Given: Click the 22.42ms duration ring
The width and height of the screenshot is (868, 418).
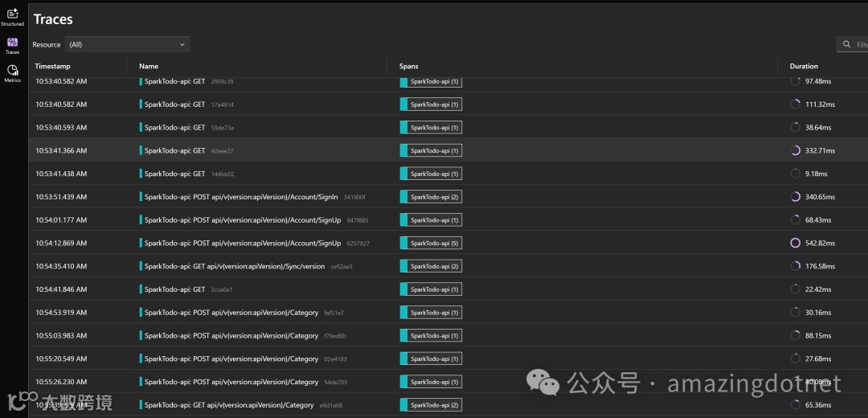Looking at the screenshot, I should [x=796, y=289].
